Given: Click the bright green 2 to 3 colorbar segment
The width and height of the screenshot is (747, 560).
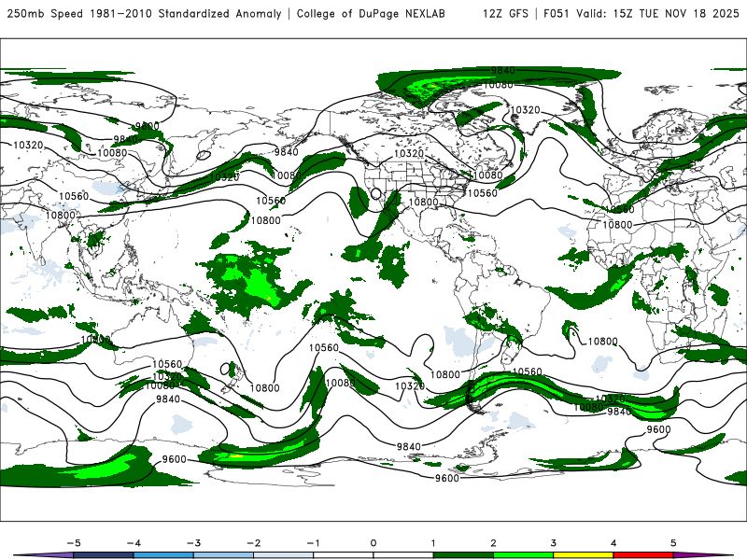Looking at the screenshot, I should click(x=523, y=555).
